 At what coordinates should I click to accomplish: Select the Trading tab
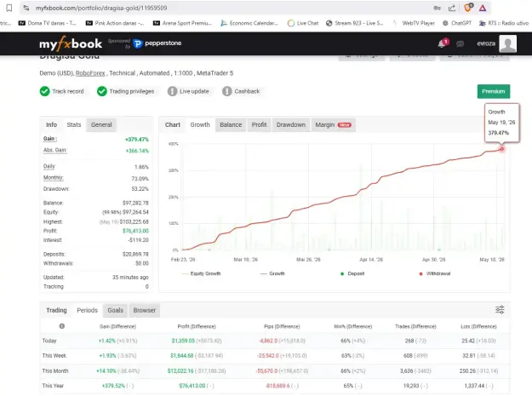pyautogui.click(x=56, y=310)
